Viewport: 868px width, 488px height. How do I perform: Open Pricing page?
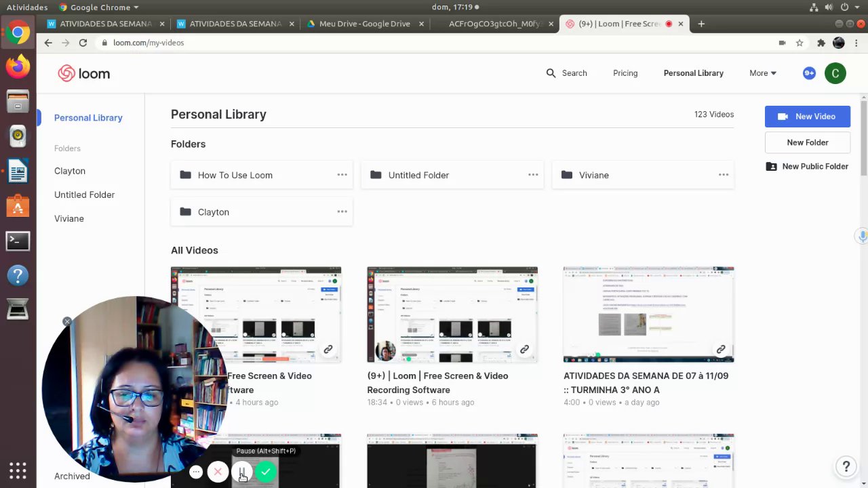(625, 73)
